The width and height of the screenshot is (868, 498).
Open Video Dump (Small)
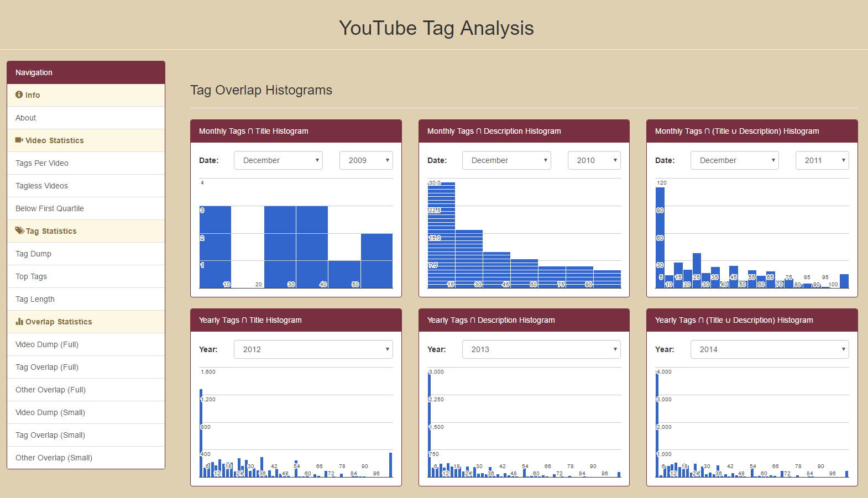(x=86, y=412)
